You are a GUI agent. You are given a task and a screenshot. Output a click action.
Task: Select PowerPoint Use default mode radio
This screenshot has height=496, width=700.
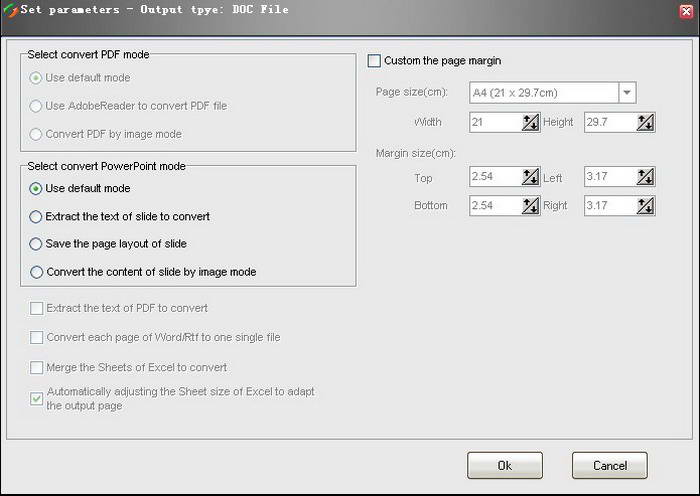[x=36, y=189]
